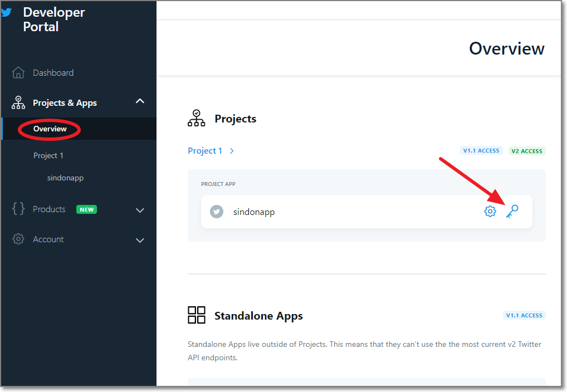
Task: Open the Dashboard home icon
Action: pyautogui.click(x=18, y=73)
